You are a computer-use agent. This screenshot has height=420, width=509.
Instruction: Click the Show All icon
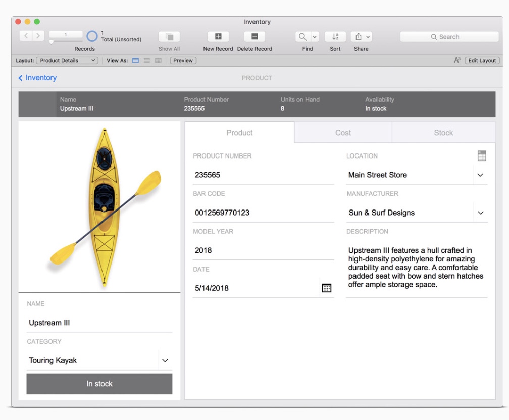pyautogui.click(x=169, y=37)
